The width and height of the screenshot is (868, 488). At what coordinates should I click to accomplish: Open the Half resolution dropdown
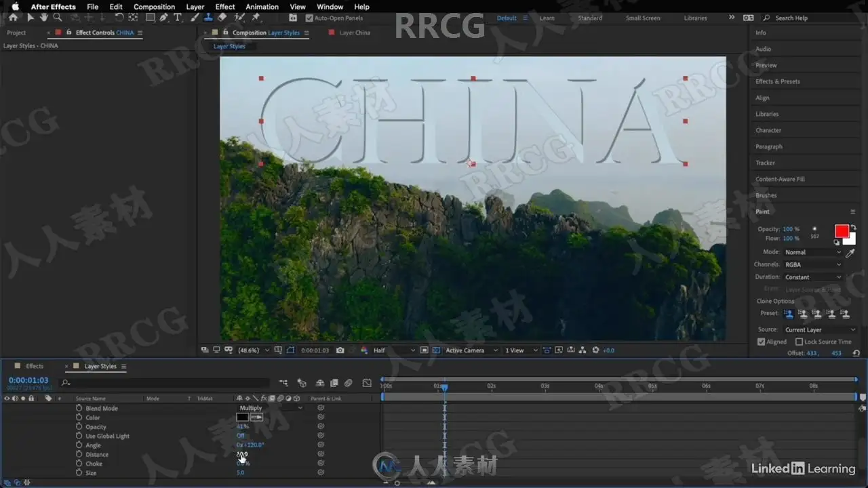click(x=394, y=350)
